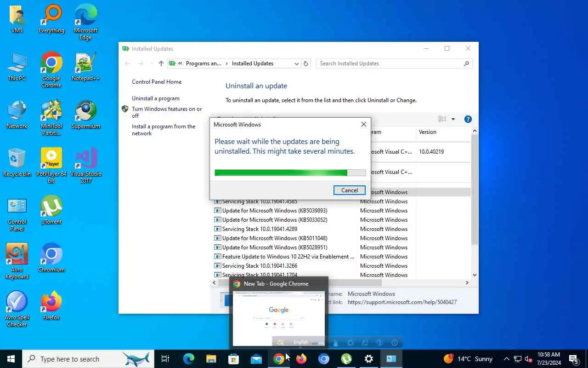
Task: Open Control Panel Home link
Action: 157,82
